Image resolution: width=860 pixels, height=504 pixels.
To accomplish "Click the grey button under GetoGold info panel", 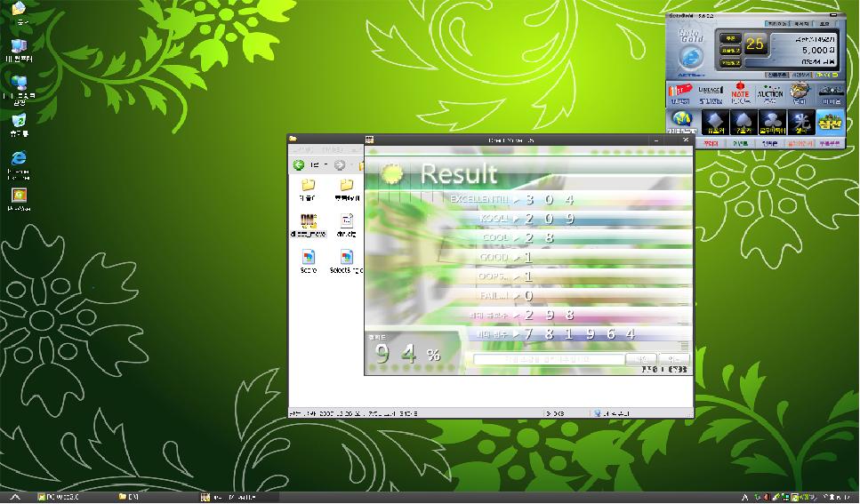I will (777, 75).
